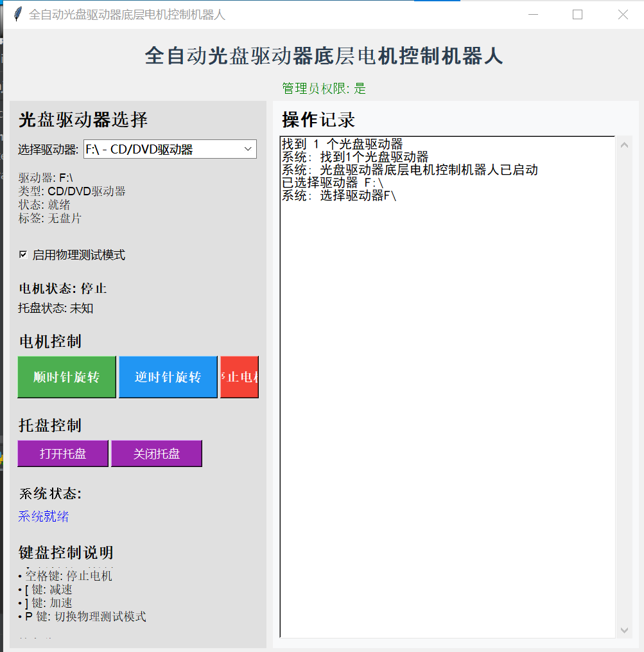This screenshot has width=644, height=652.
Task: Click the blue 逆时针旋转 button
Action: click(x=168, y=376)
